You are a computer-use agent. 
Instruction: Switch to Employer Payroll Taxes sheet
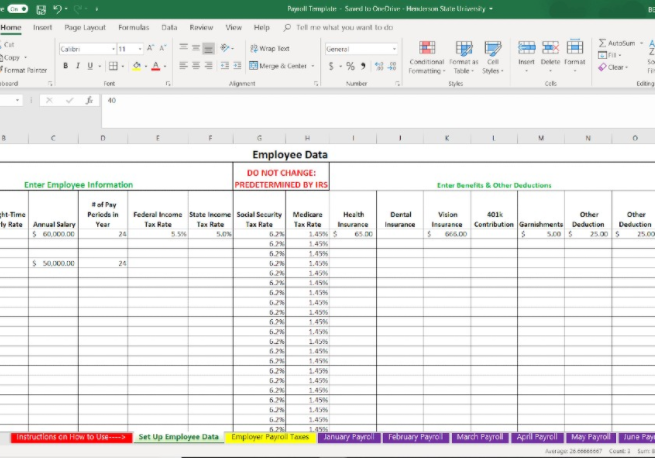pyautogui.click(x=270, y=437)
